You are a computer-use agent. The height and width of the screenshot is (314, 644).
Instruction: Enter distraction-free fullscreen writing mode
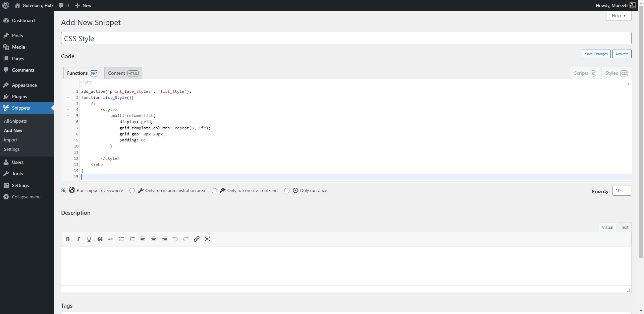[207, 239]
